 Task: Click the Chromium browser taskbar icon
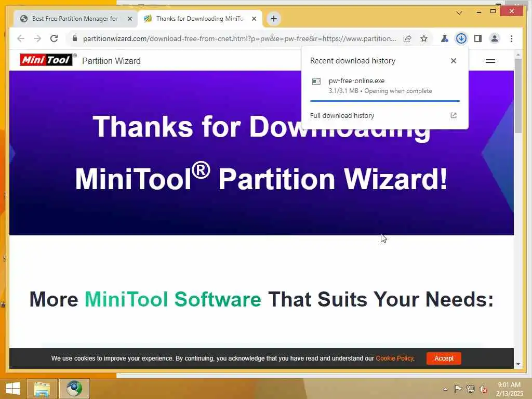(74, 389)
